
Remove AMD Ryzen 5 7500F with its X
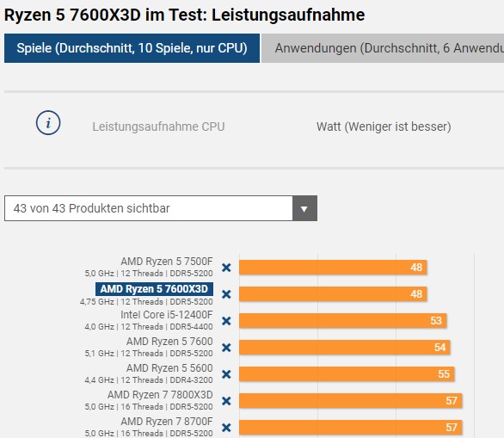pyautogui.click(x=226, y=268)
